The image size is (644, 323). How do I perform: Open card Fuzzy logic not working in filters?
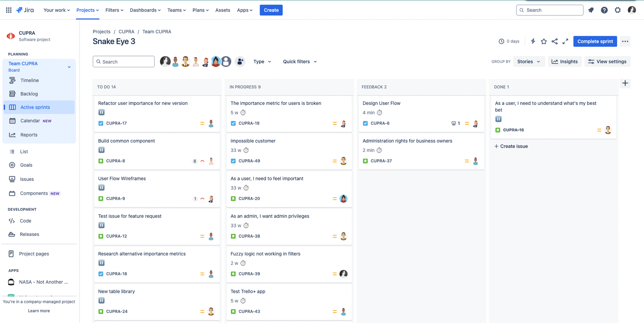tap(289, 264)
